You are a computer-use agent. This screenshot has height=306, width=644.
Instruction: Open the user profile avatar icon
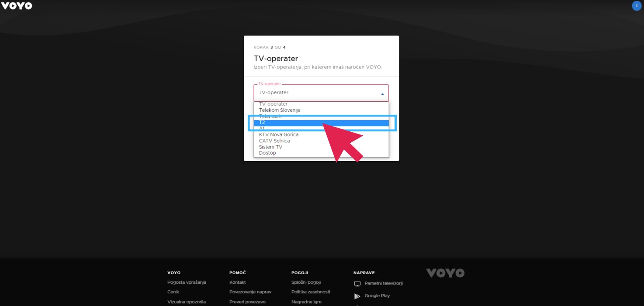pos(637,6)
